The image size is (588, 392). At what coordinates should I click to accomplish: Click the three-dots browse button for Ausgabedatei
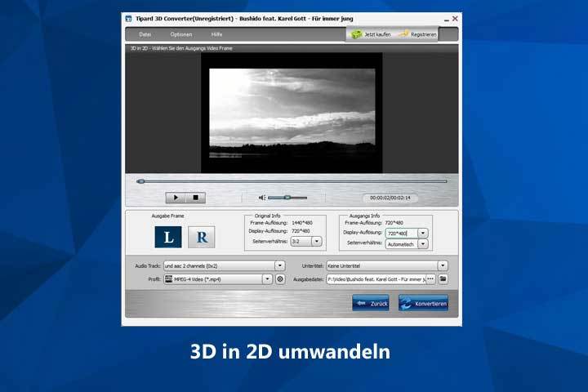(x=430, y=279)
